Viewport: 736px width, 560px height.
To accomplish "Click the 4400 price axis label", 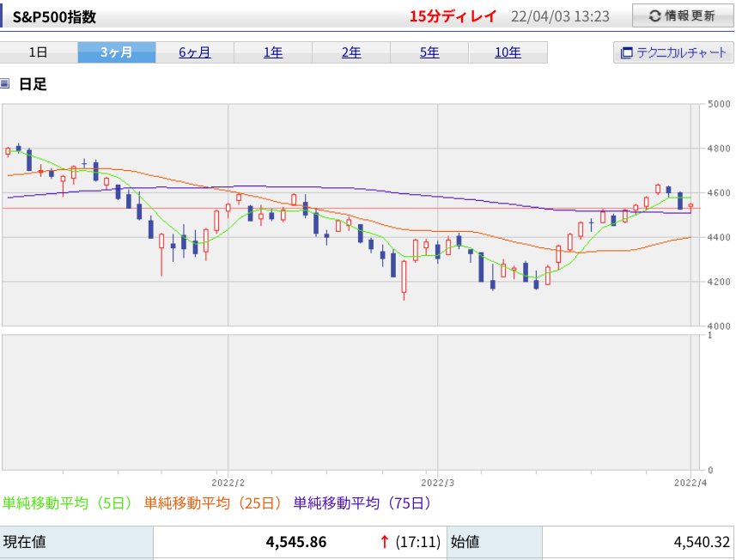I will pos(719,238).
